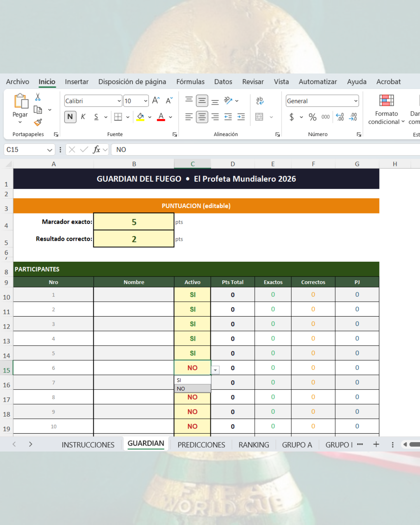Increase indent
This screenshot has width=420, height=525.
click(241, 117)
